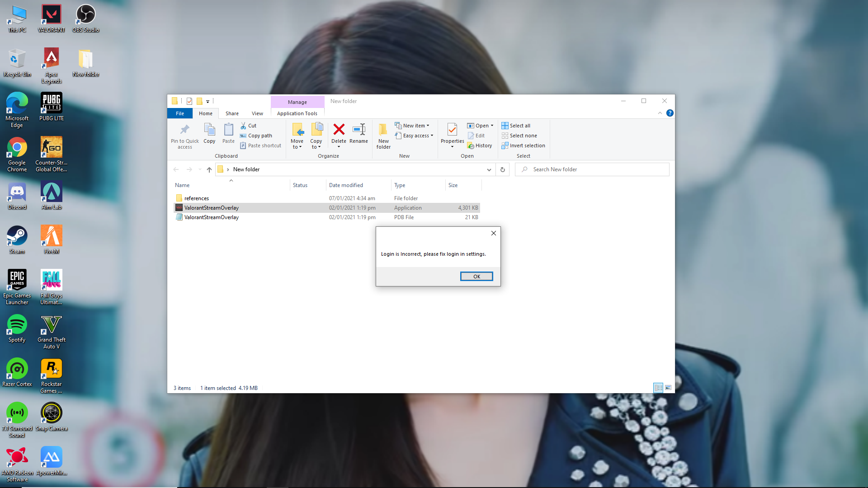Pin current folder to Quick access
Image resolution: width=868 pixels, height=488 pixels.
pos(184,136)
